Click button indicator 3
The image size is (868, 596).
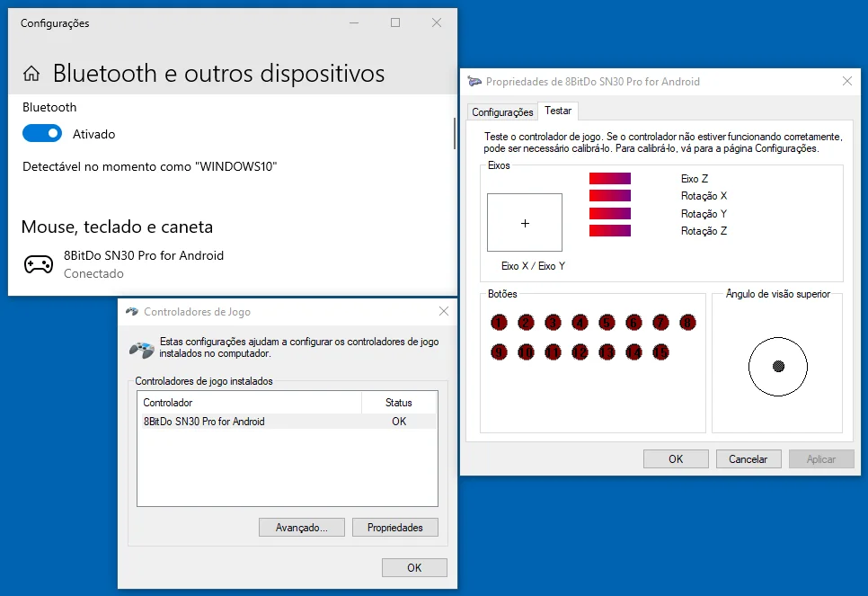553,323
